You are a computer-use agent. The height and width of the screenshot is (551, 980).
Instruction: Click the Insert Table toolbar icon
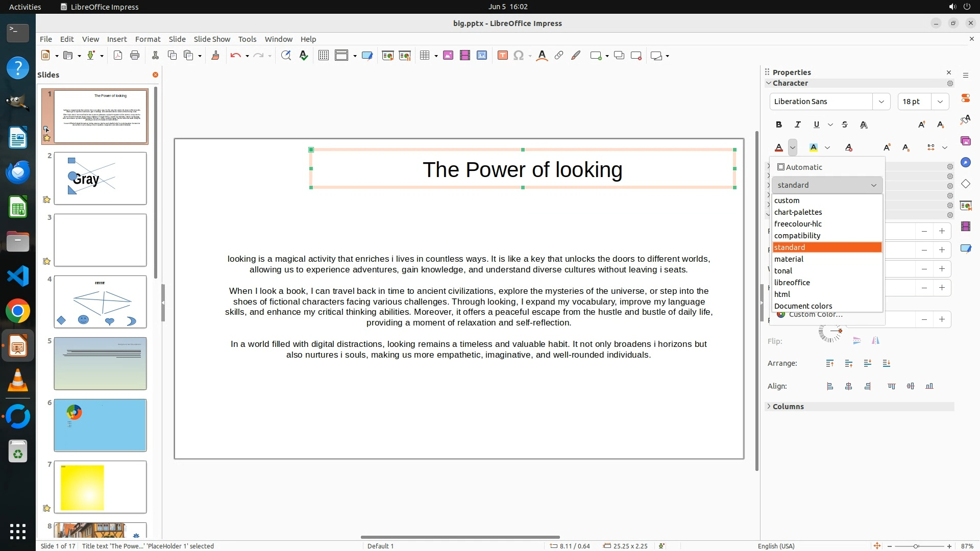[424, 56]
